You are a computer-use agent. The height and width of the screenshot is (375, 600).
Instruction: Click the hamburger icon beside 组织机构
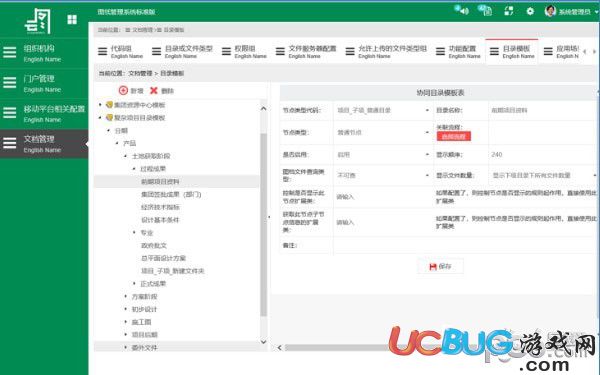tap(10, 52)
